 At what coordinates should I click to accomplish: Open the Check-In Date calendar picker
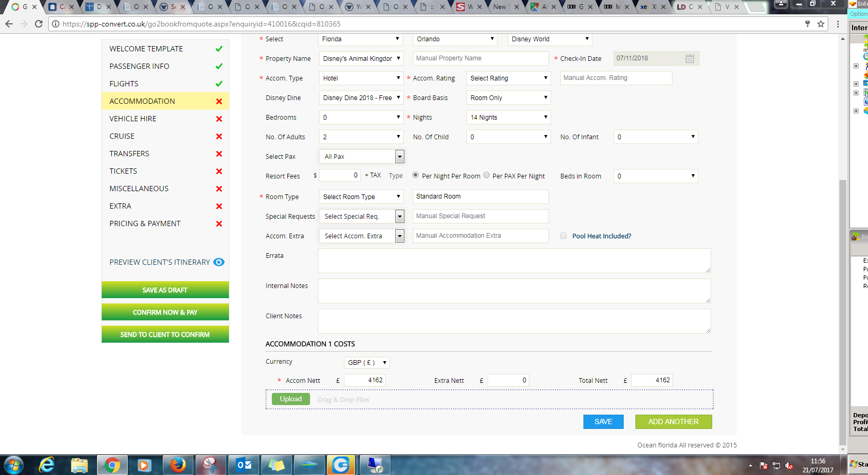689,58
